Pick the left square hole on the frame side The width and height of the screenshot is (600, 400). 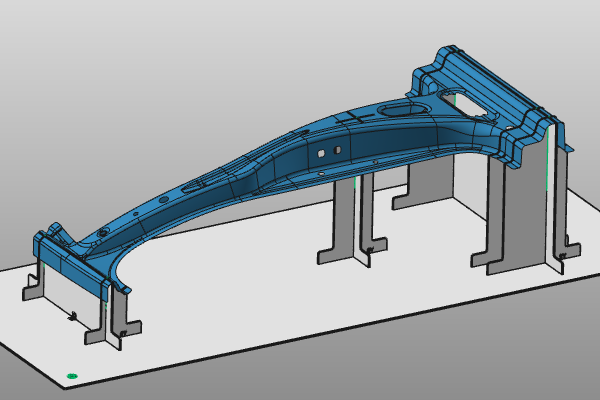(x=321, y=153)
